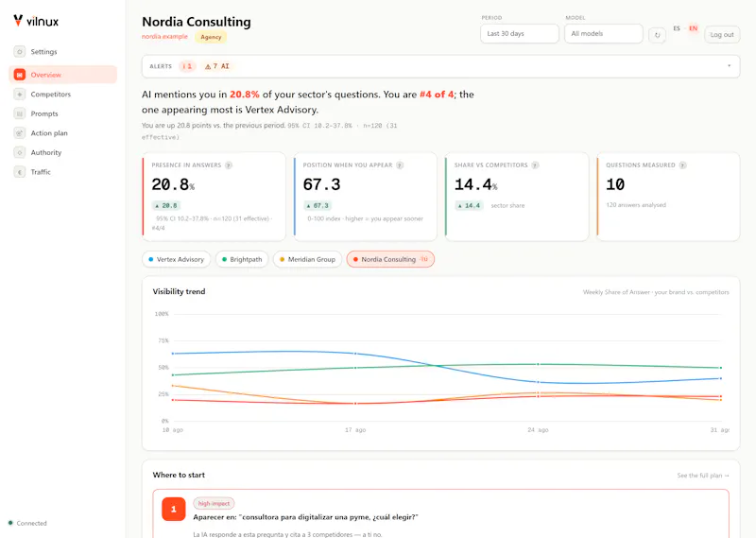The width and height of the screenshot is (756, 538).
Task: Click the info alerts count badge
Action: pos(187,66)
